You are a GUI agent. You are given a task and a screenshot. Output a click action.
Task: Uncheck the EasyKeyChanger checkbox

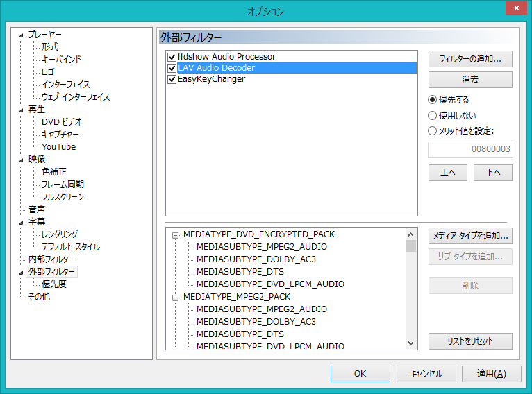172,79
